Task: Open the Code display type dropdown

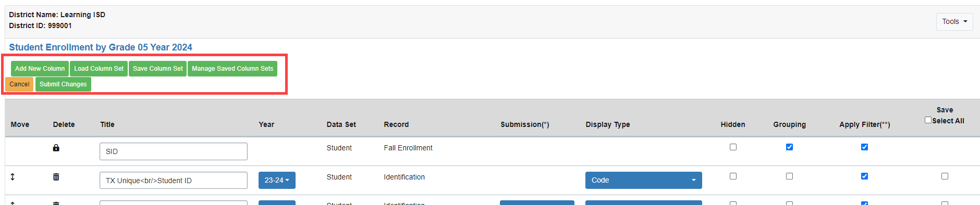Action: (643, 180)
